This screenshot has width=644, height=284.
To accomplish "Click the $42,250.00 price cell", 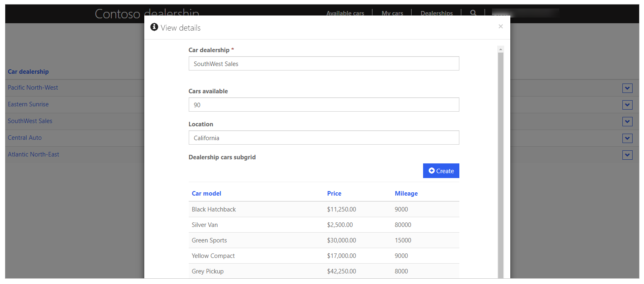I will [x=342, y=271].
